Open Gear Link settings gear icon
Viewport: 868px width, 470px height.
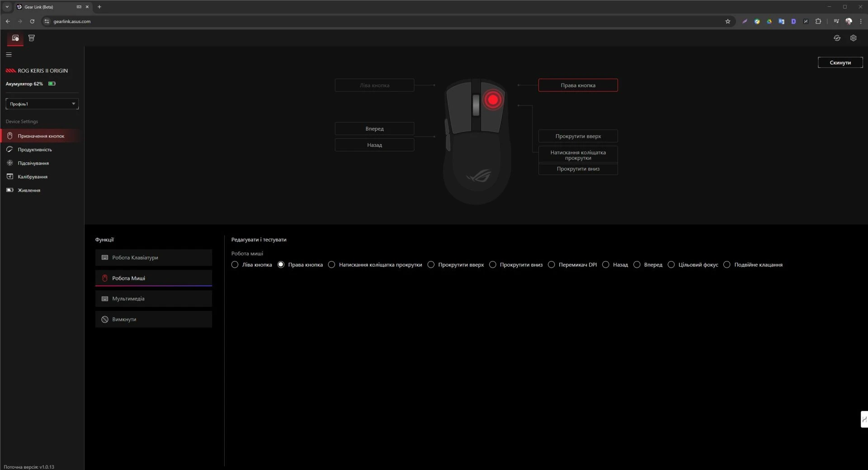(x=853, y=38)
